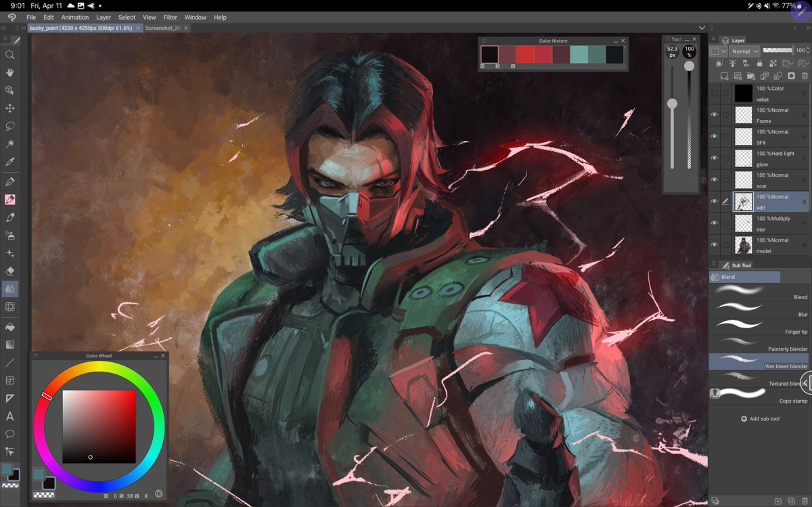Select the pink highlighted Brush tool
The width and height of the screenshot is (812, 507).
(10, 200)
